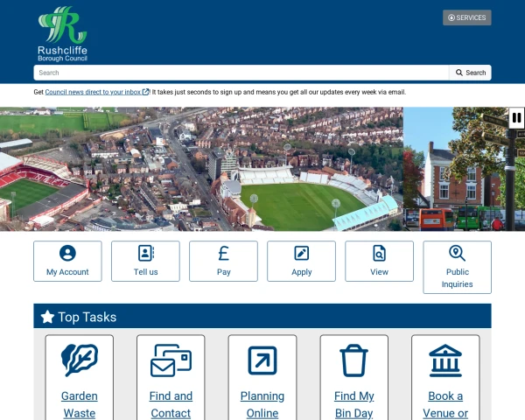The image size is (525, 420).
Task: Select the Apply label
Action: point(301,272)
